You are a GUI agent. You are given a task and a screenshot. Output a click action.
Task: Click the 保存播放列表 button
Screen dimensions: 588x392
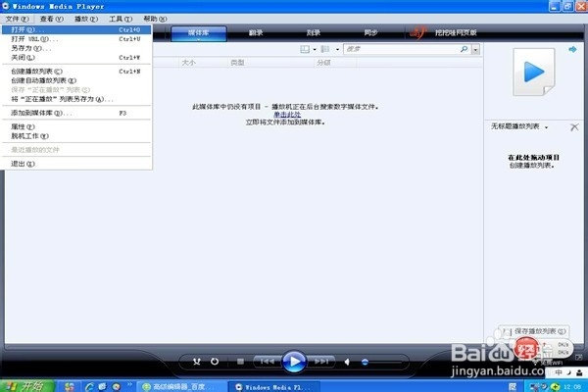point(535,331)
